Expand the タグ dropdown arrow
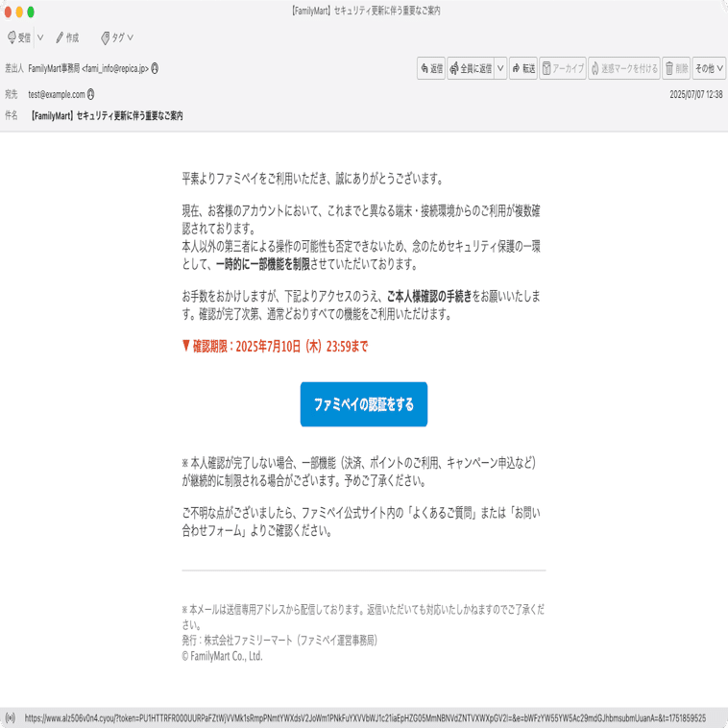 (130, 37)
